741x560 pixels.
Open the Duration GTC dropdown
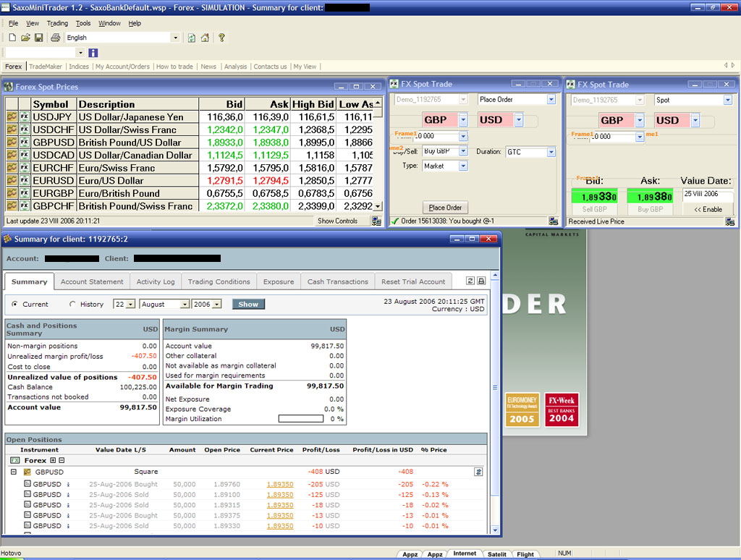551,152
